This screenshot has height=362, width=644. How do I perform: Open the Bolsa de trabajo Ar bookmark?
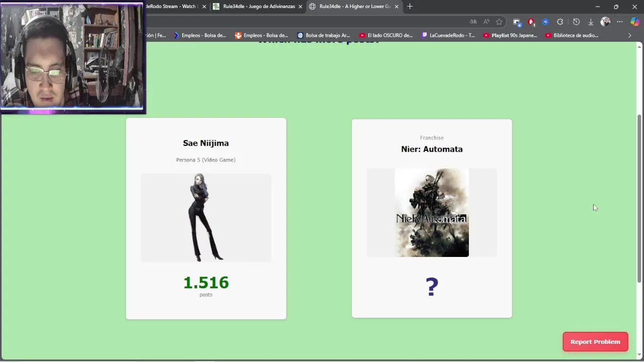(324, 35)
